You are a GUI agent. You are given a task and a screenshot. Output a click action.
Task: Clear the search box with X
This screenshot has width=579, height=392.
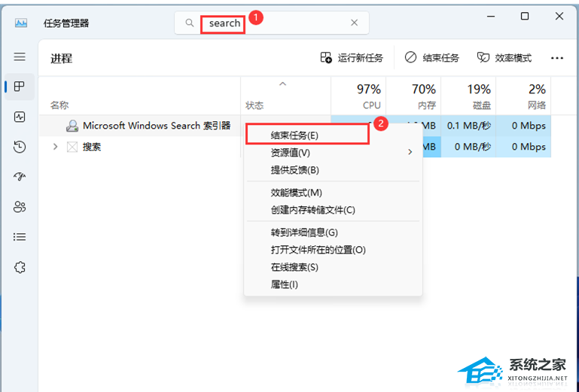coord(354,23)
